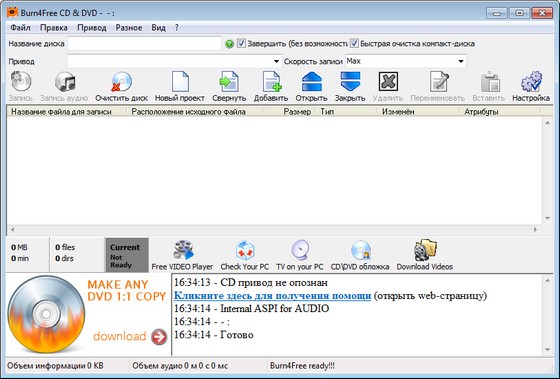Image resolution: width=560 pixels, height=379 pixels.
Task: Open the Разное menu
Action: (x=129, y=28)
